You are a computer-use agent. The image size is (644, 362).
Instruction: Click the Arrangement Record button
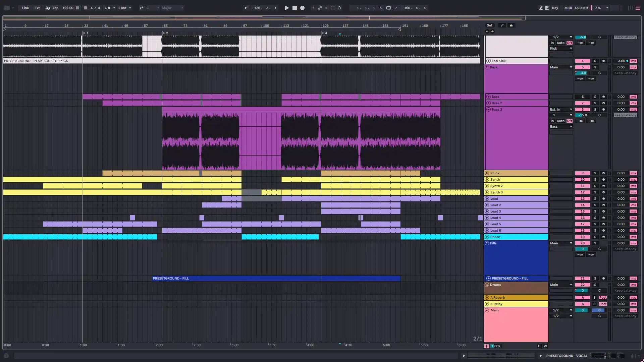click(302, 8)
